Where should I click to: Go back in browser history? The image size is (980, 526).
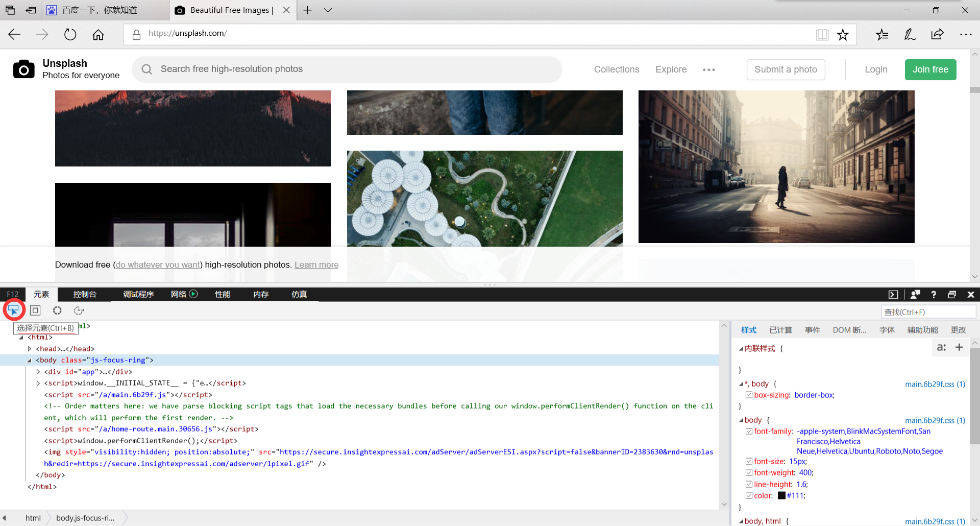click(14, 34)
